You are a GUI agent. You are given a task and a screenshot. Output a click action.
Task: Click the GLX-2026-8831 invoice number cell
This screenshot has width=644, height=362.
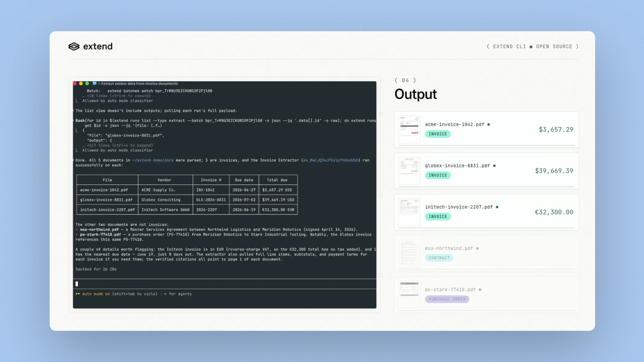coord(211,200)
